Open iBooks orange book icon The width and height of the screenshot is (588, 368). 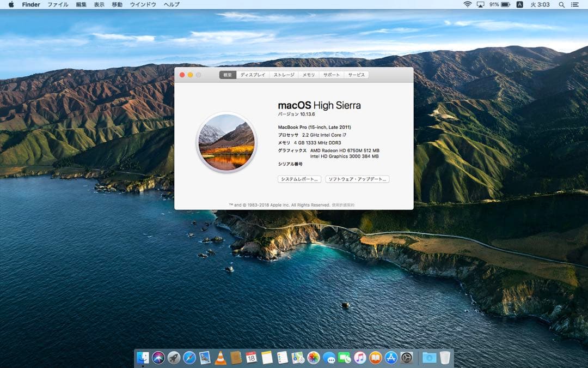(375, 358)
